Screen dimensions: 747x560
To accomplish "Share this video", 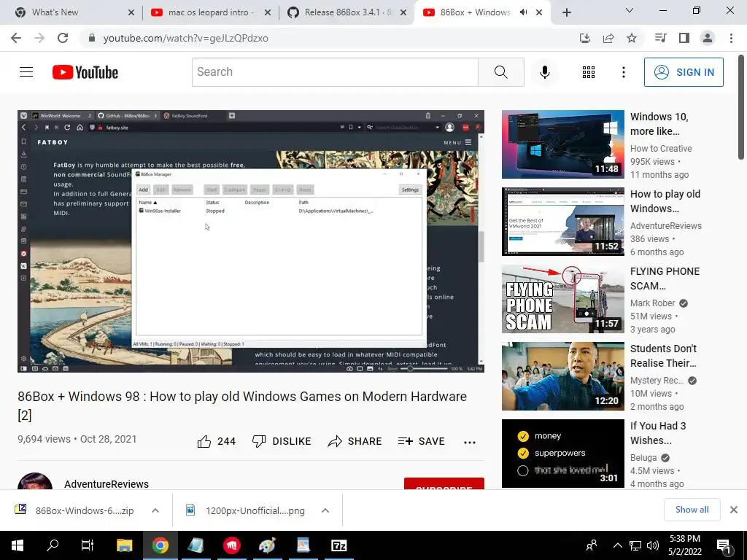I will coord(355,441).
